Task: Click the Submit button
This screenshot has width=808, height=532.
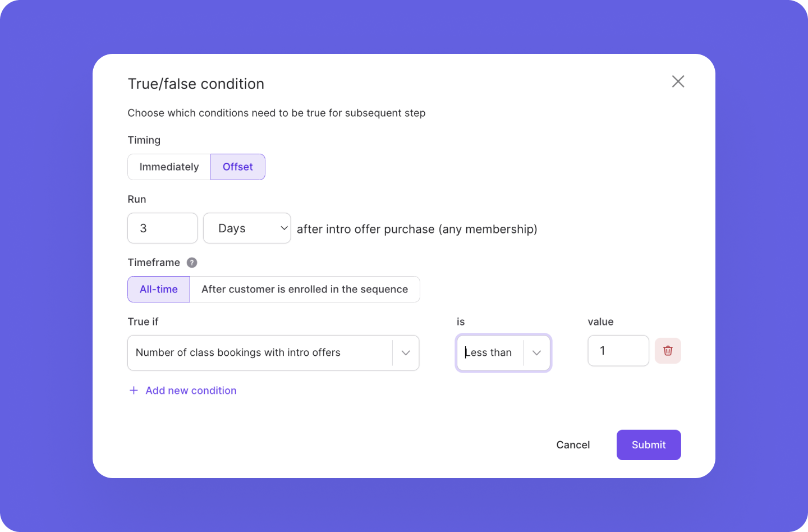Action: 649,444
